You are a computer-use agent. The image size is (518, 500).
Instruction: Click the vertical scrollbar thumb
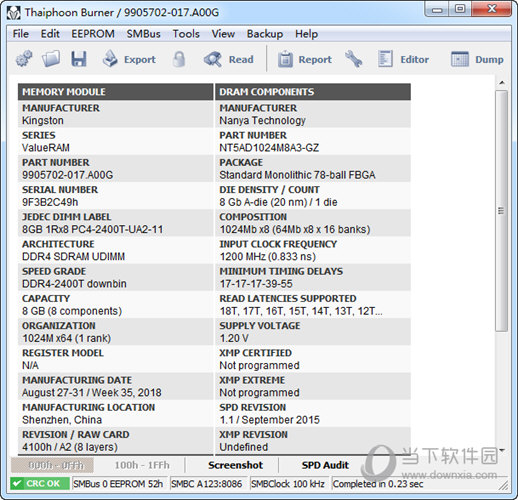point(501,211)
